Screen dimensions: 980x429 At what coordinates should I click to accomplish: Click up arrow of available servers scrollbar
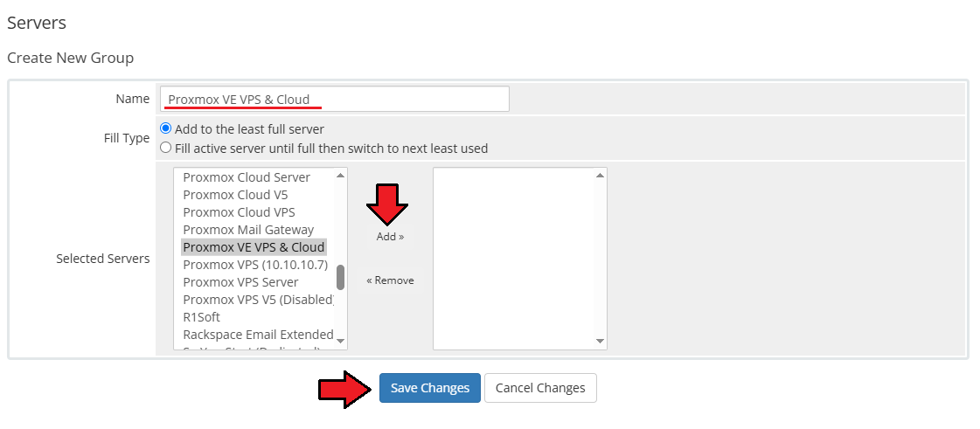(x=341, y=175)
